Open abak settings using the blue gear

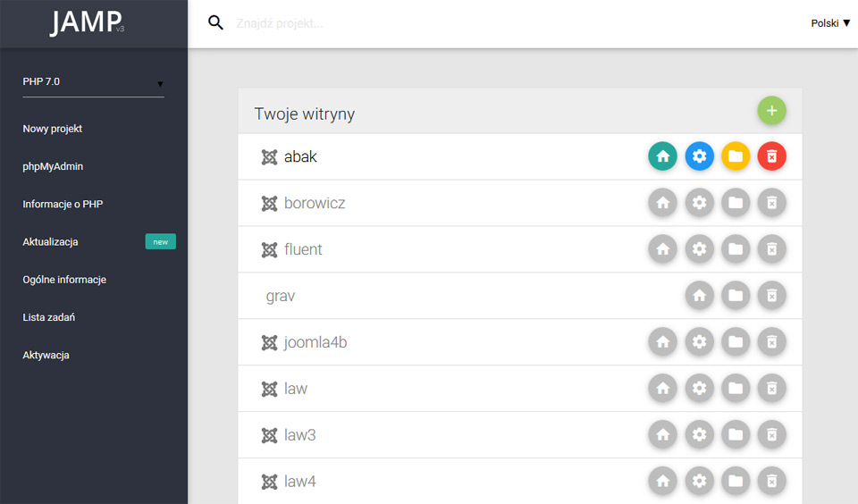(x=699, y=156)
